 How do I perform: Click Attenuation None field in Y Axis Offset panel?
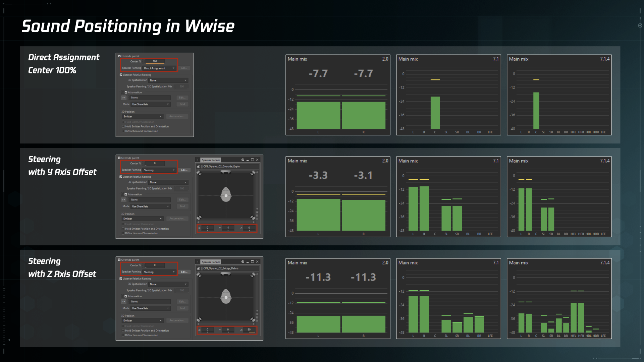150,200
